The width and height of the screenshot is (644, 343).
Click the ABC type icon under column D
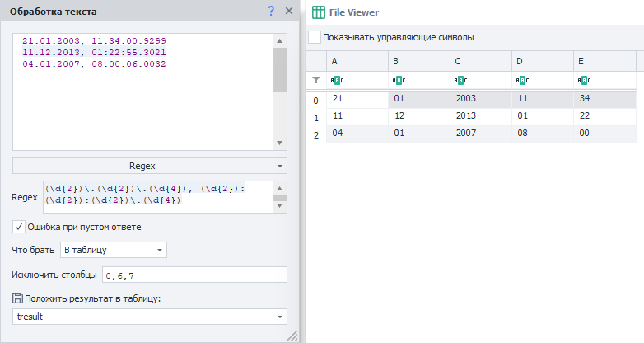[521, 81]
